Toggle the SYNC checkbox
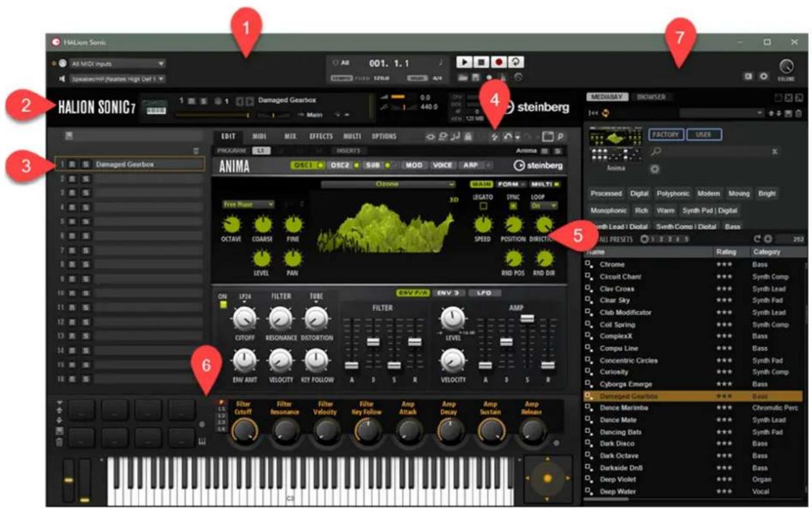This screenshot has height=508, width=812. click(x=514, y=206)
